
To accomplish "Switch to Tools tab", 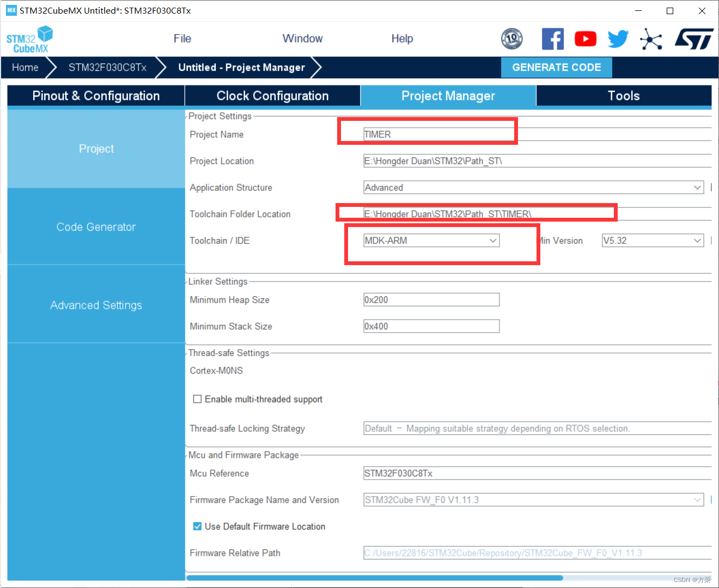I will tap(624, 96).
